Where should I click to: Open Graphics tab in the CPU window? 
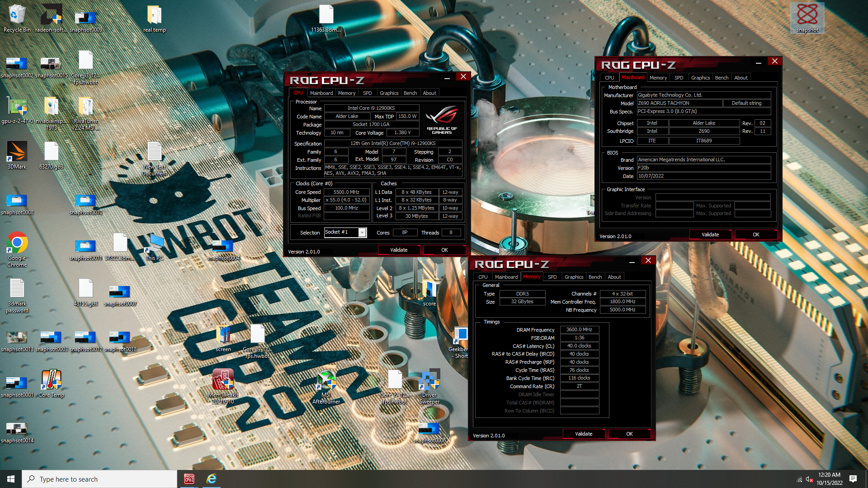389,93
